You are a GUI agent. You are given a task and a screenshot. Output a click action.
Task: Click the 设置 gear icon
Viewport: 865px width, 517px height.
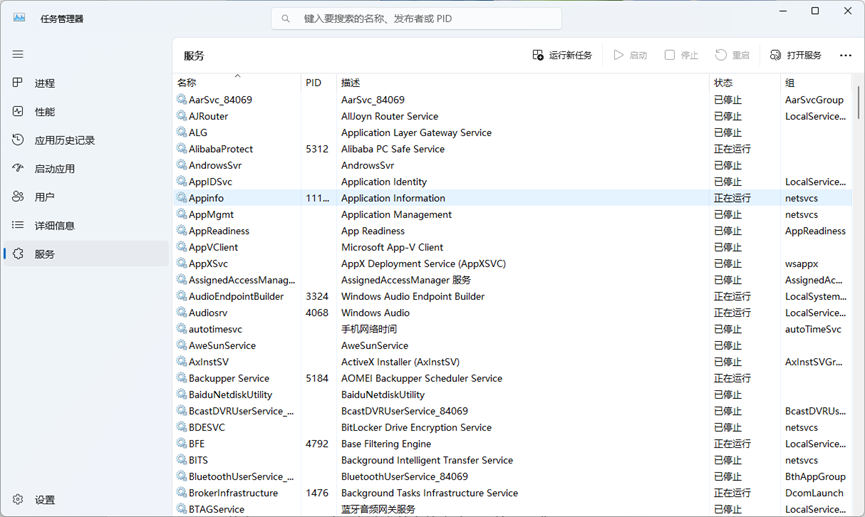[18, 499]
